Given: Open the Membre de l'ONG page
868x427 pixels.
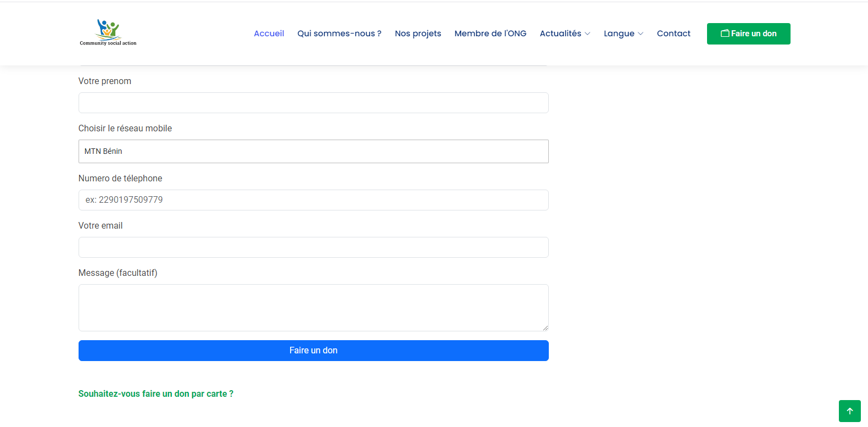Looking at the screenshot, I should pos(490,34).
